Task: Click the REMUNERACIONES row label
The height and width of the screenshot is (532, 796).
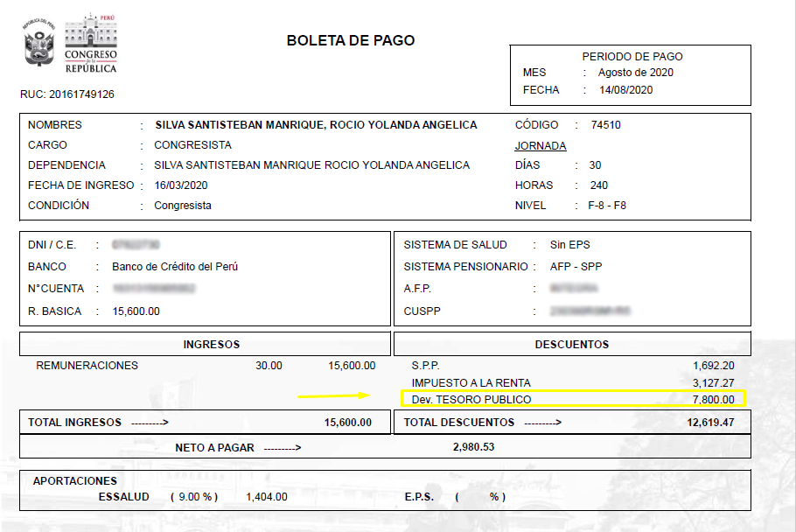Action: (87, 366)
